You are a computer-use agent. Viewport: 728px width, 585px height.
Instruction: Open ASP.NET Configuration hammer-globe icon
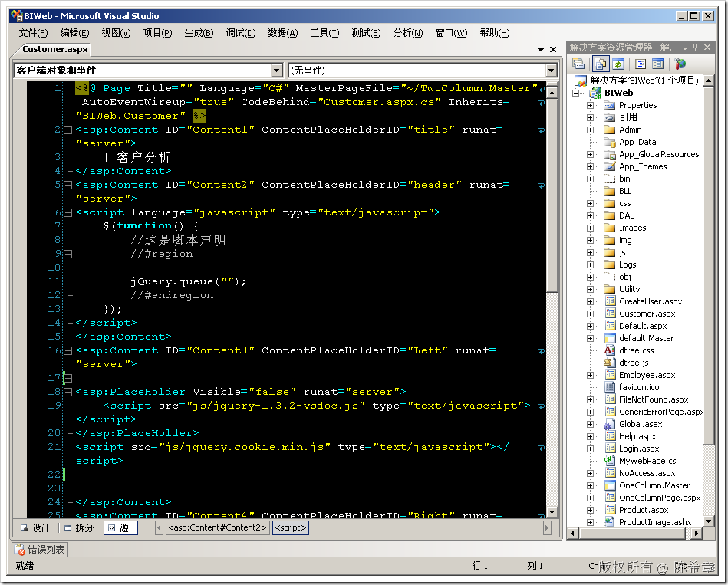pos(680,64)
